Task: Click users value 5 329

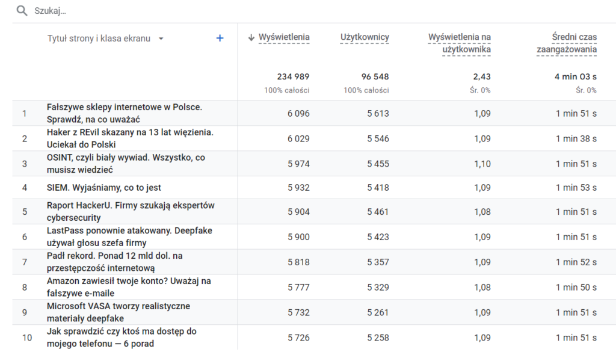Action: [x=378, y=288]
